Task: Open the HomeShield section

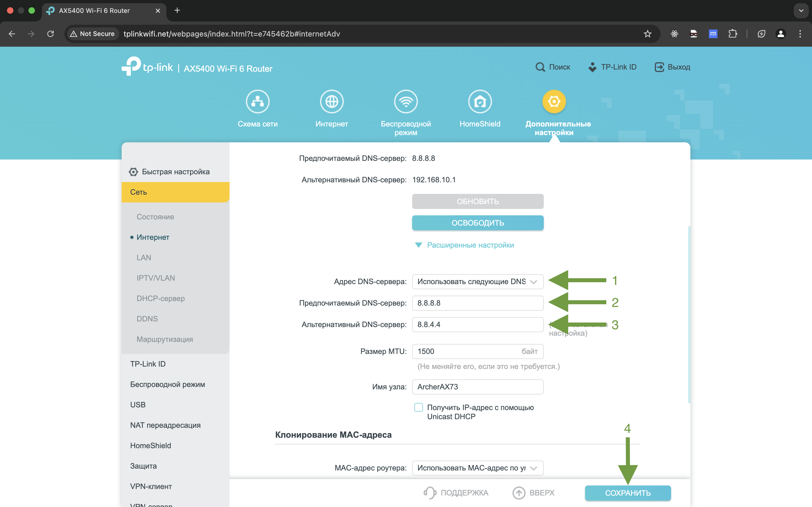Action: point(480,102)
